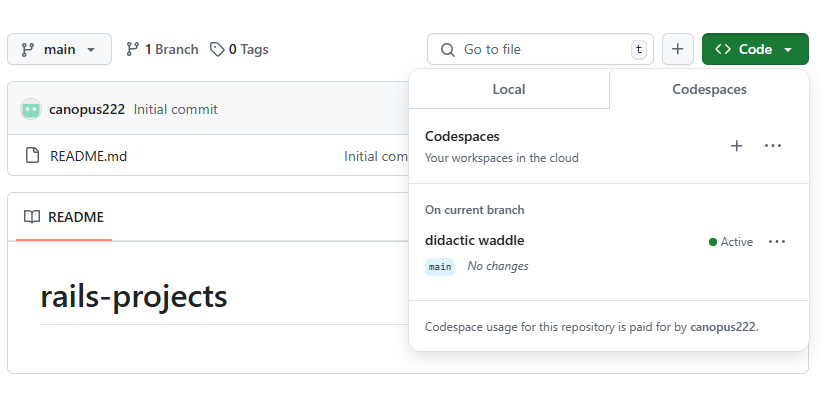The height and width of the screenshot is (412, 821).
Task: Click the README.md file icon
Action: tap(31, 156)
